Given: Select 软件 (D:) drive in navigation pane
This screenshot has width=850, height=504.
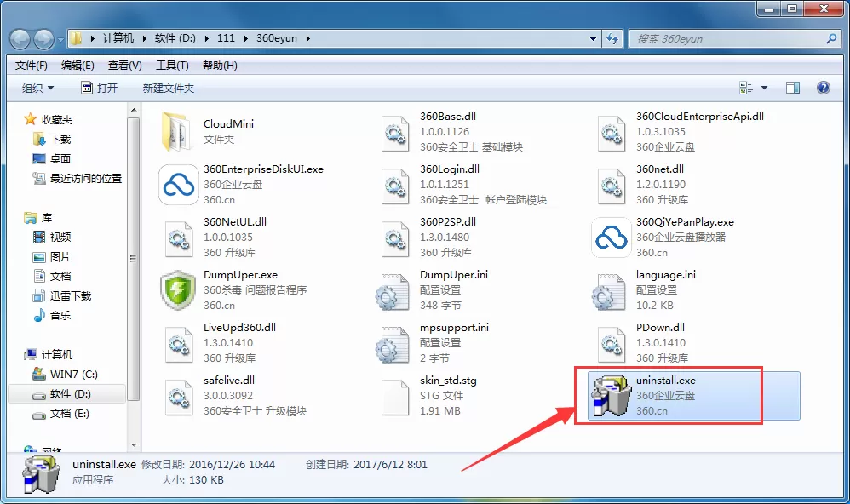Looking at the screenshot, I should tap(66, 394).
